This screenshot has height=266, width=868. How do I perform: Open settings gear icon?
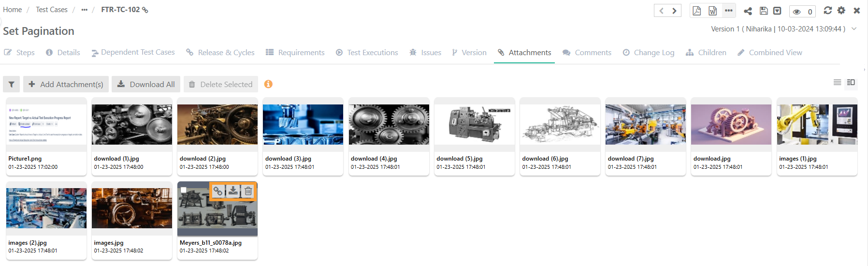[x=841, y=10]
